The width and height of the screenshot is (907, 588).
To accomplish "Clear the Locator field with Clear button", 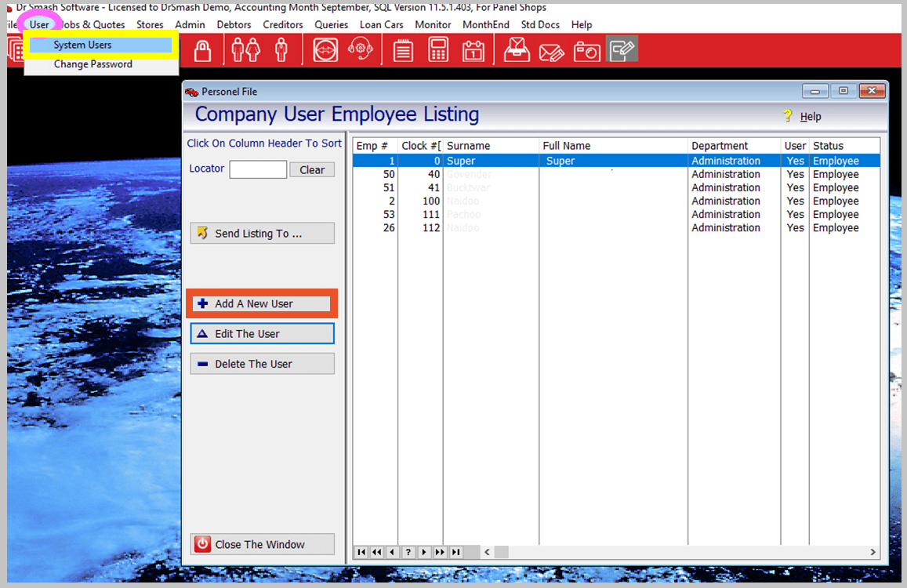I will [x=312, y=169].
